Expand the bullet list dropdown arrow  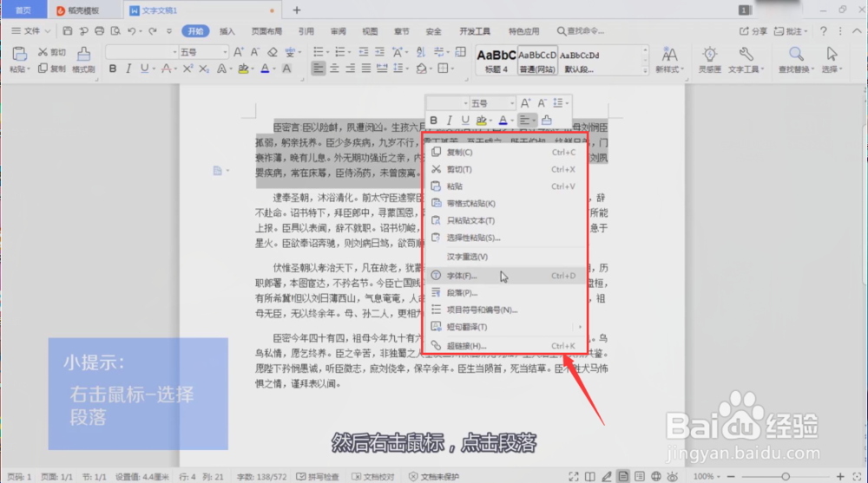click(x=328, y=52)
